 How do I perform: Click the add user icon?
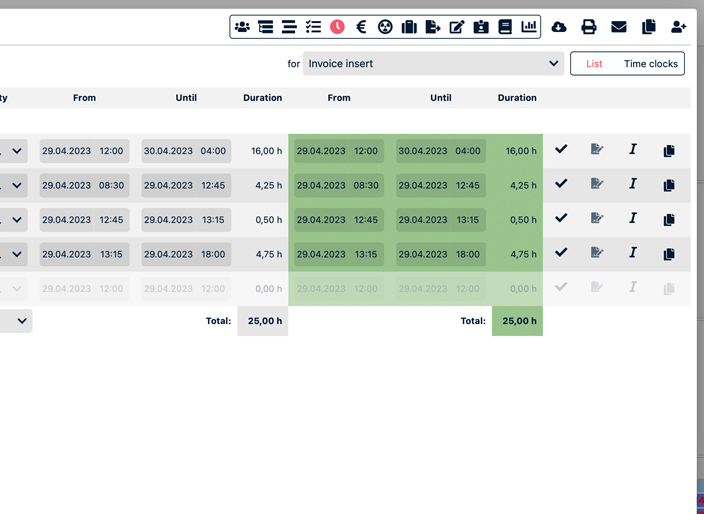(679, 27)
